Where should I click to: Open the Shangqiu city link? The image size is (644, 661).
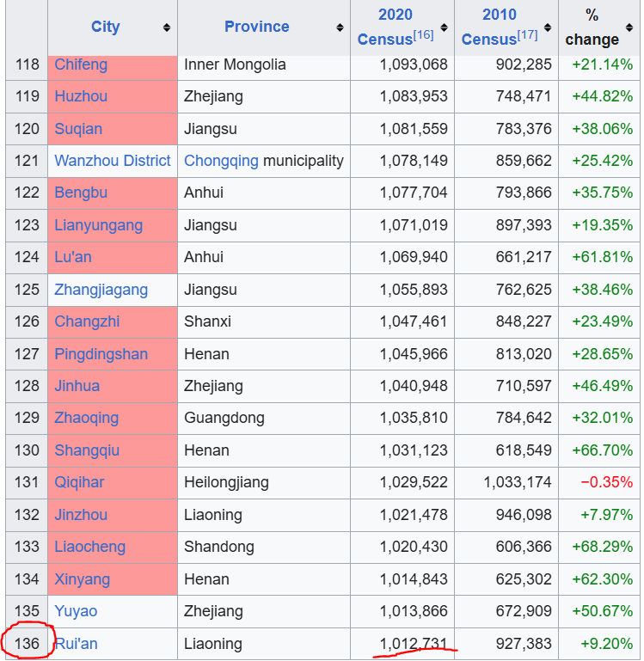click(x=87, y=450)
